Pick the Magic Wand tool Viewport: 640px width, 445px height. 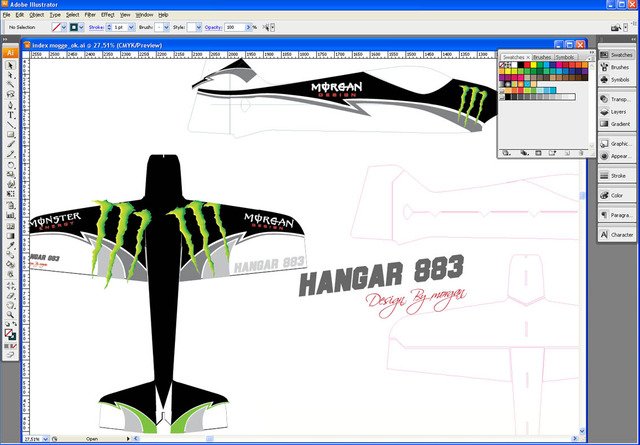point(11,85)
